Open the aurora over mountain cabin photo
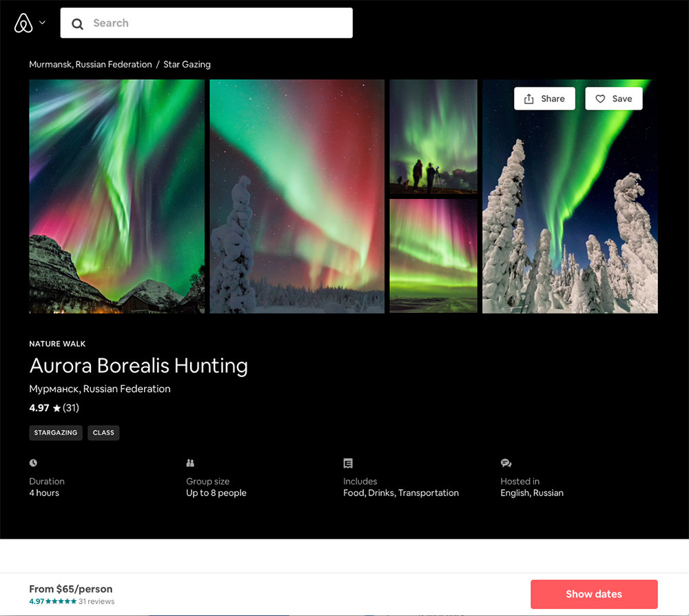This screenshot has height=616, width=689. coord(117,196)
